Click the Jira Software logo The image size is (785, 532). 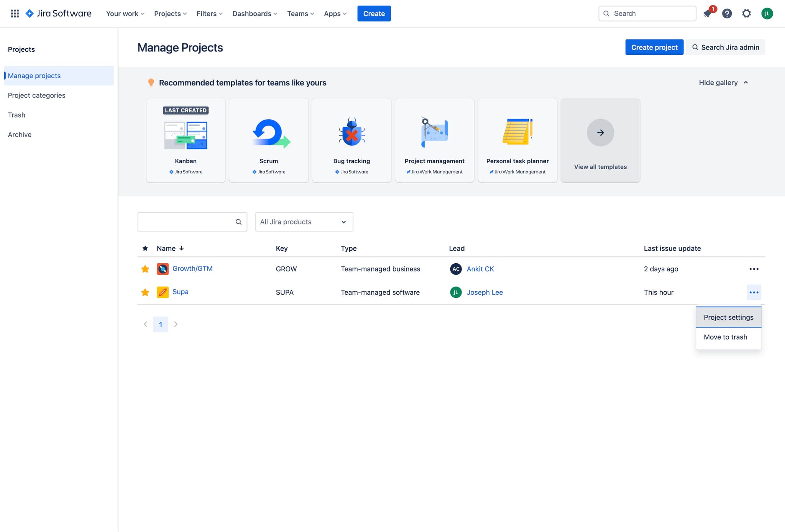coord(58,14)
